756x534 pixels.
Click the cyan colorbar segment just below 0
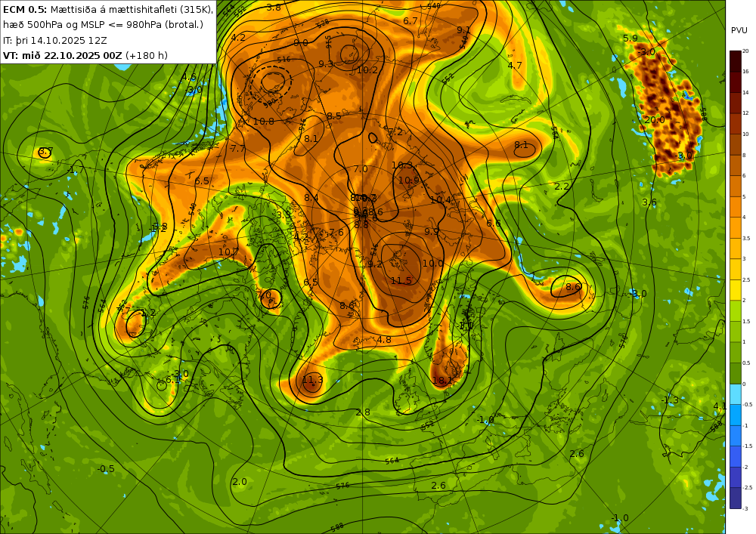coord(736,394)
